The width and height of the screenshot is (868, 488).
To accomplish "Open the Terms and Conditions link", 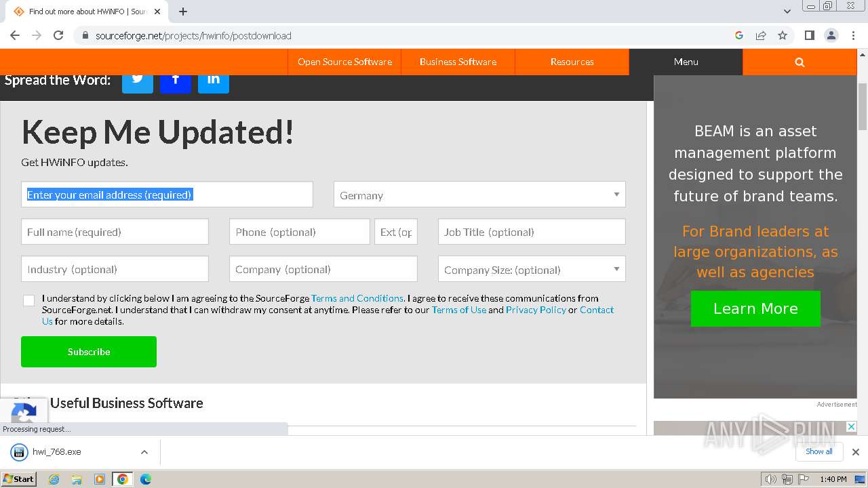I will 357,298.
